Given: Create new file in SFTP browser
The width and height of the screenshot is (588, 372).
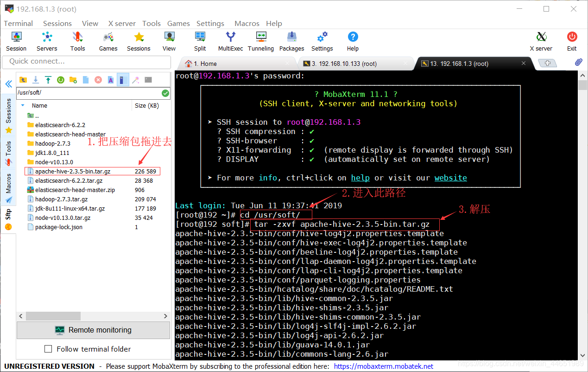Looking at the screenshot, I should (x=85, y=80).
